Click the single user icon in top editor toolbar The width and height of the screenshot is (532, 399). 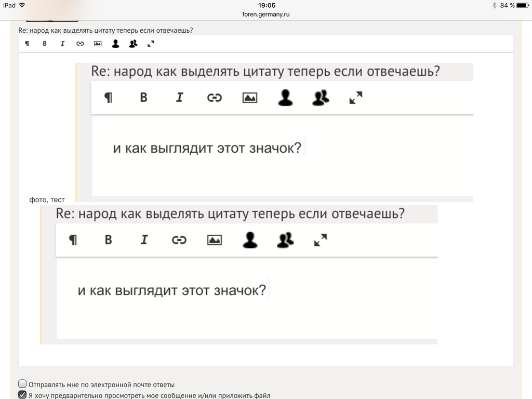click(115, 44)
